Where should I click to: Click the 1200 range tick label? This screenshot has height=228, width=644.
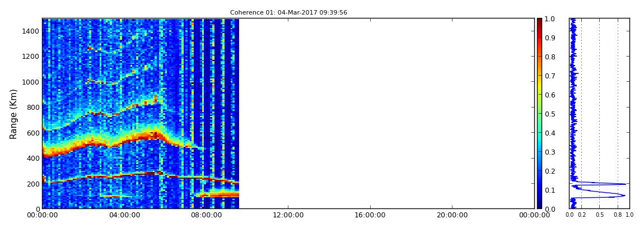click(31, 57)
